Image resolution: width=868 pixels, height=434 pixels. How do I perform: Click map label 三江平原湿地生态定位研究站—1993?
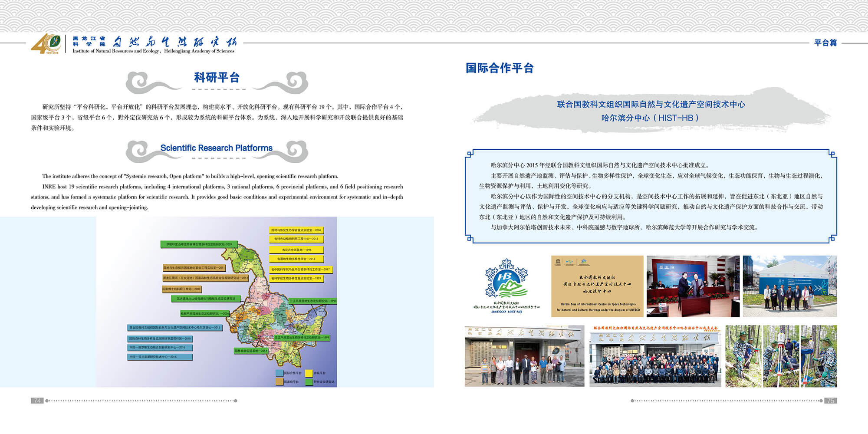(313, 301)
